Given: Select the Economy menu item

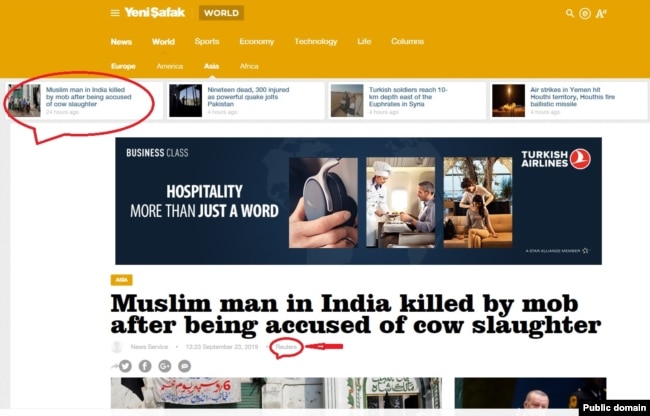Looking at the screenshot, I should coord(257,41).
